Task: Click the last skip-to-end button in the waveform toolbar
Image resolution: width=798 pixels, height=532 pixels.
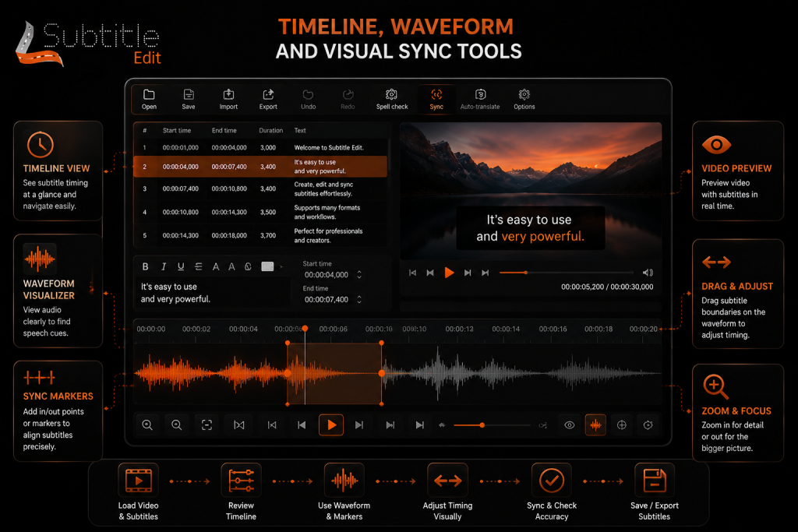Action: coord(420,425)
